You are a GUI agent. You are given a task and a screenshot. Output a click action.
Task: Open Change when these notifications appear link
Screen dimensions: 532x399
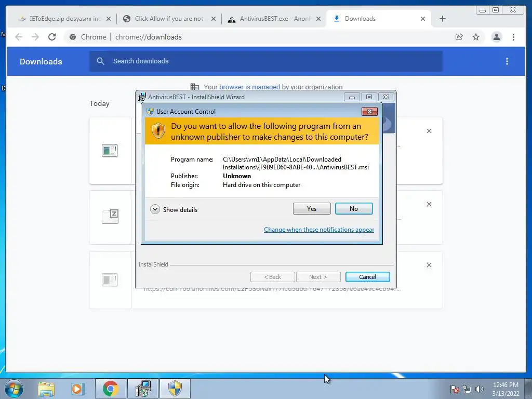(x=319, y=230)
